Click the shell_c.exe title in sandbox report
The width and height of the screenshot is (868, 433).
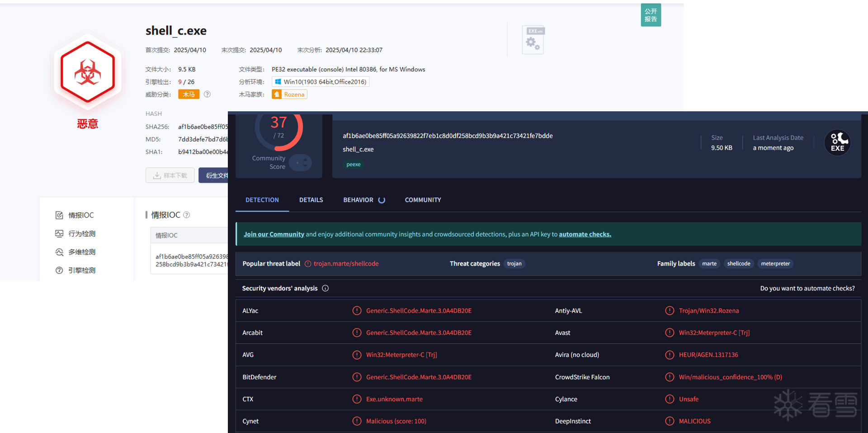pos(176,31)
